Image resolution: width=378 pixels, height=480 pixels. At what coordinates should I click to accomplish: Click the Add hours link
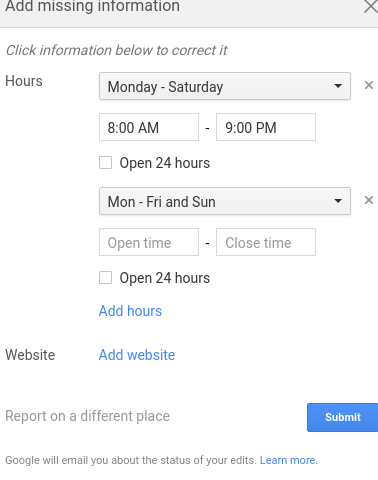[130, 311]
